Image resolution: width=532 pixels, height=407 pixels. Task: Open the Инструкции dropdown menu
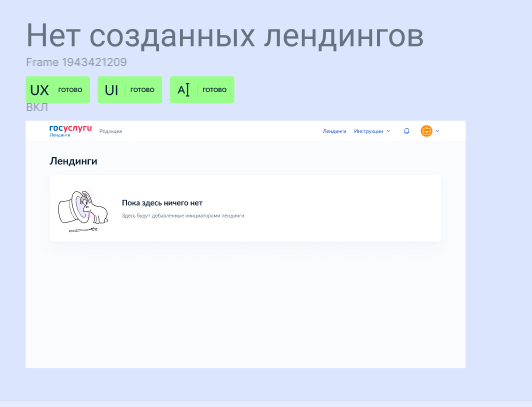(372, 131)
